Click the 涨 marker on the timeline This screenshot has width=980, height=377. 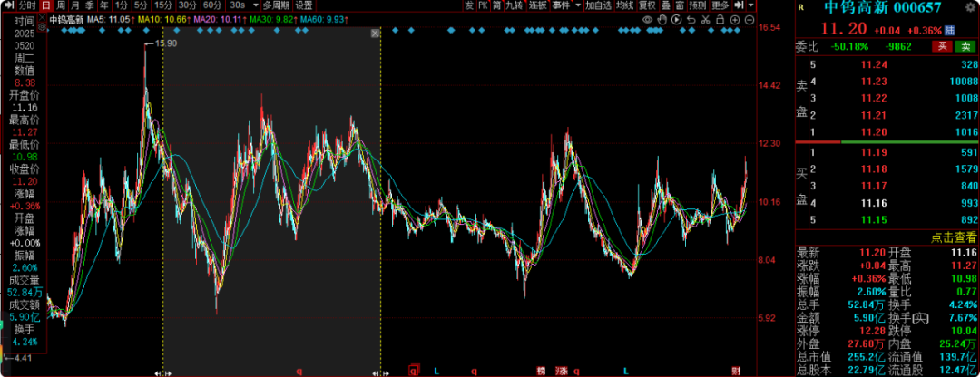click(x=562, y=372)
